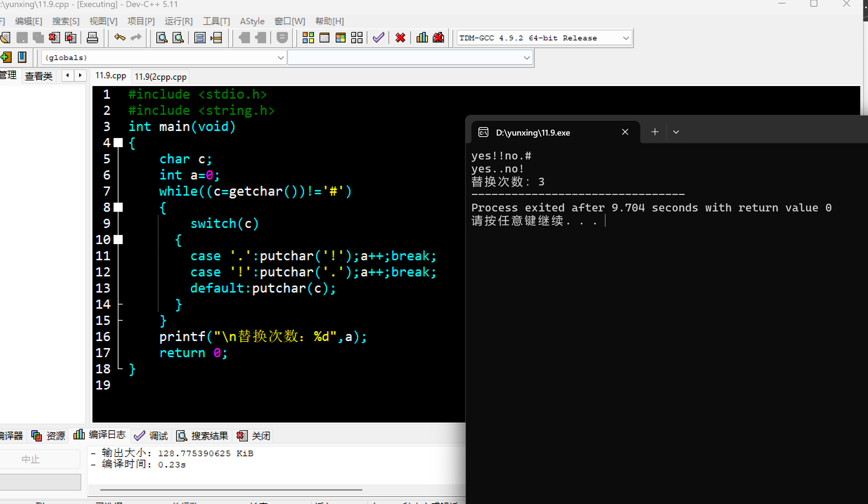Click the Debug purple checkmark icon

click(378, 38)
